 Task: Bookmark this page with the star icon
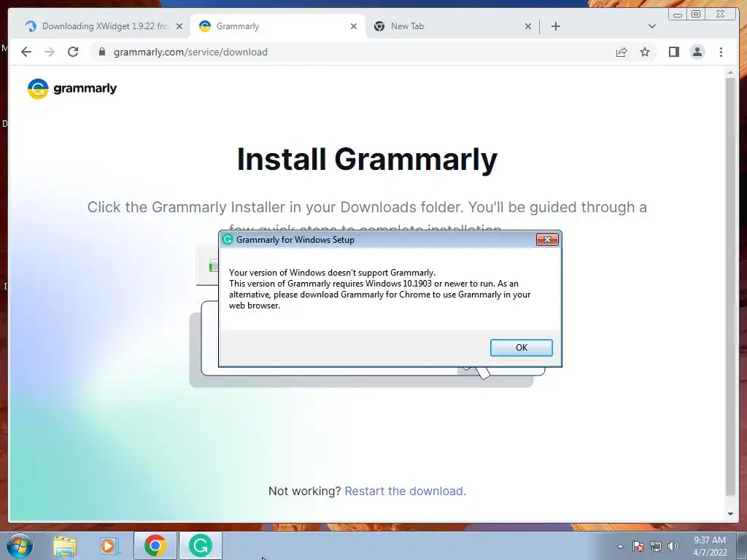point(645,52)
